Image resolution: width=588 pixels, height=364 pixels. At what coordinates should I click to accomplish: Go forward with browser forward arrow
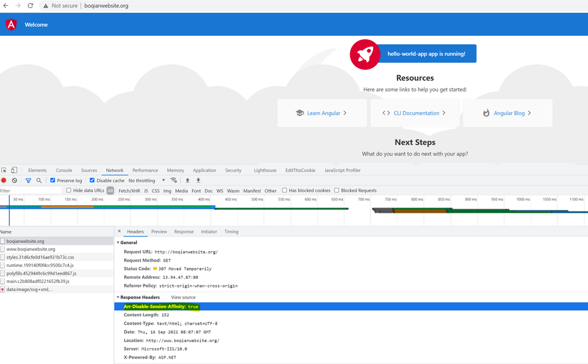tap(18, 6)
